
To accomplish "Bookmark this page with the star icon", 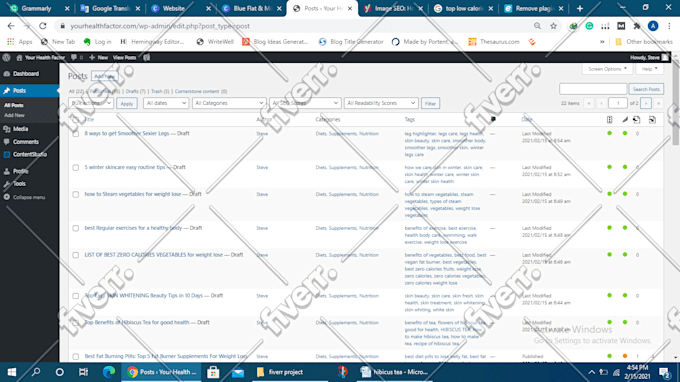I will point(553,26).
